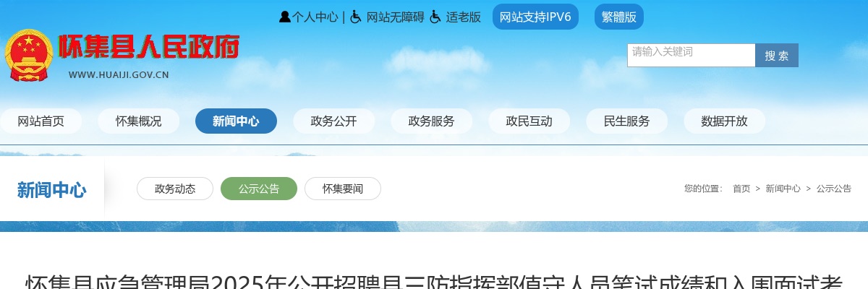The height and width of the screenshot is (289, 868).
Task: Focus the keyword search input field
Action: [691, 55]
